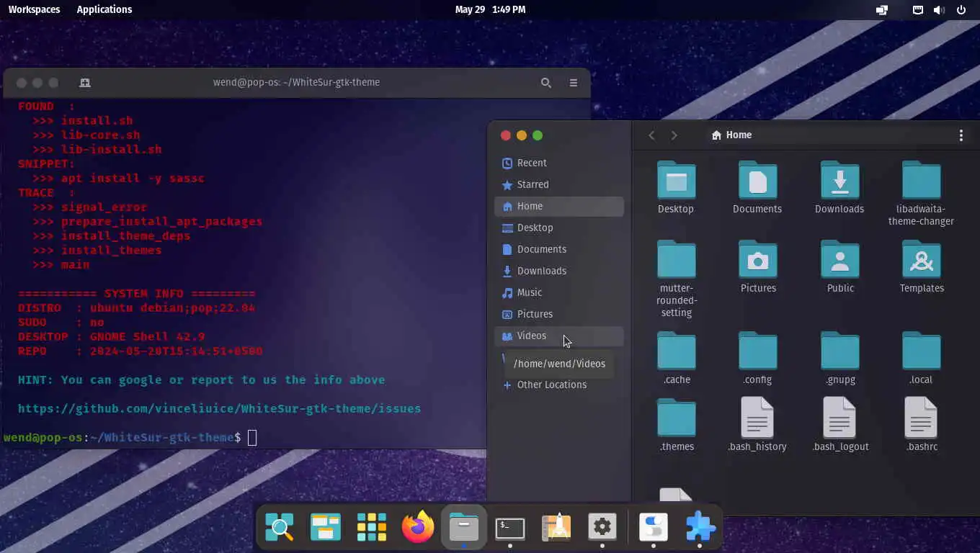980x553 pixels.
Task: Open the Workspaces overview icon in dock
Action: pyautogui.click(x=326, y=528)
